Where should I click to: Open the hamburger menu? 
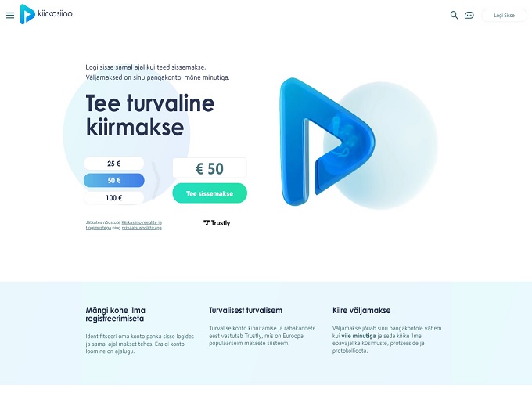pos(10,15)
